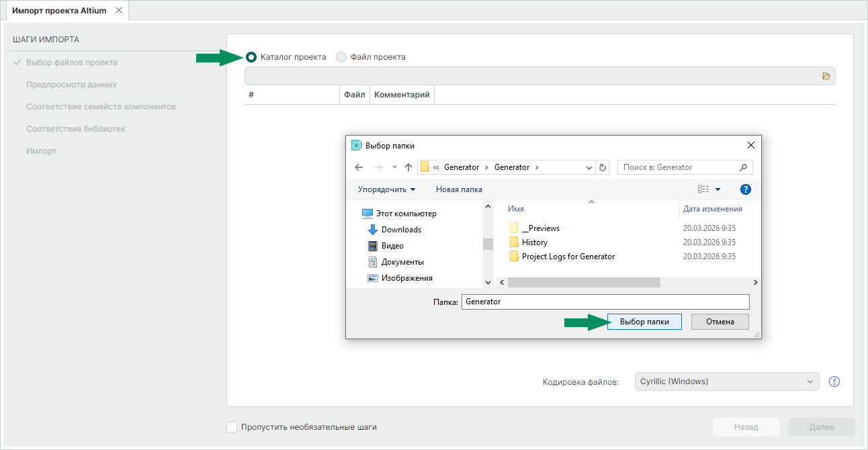Click Новая папка in the dialog toolbar
This screenshot has width=868, height=450.
pos(459,189)
